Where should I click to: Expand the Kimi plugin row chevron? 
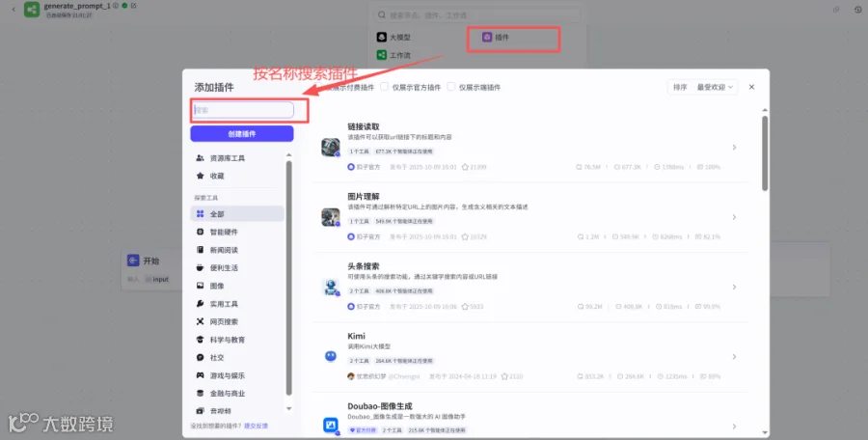pyautogui.click(x=734, y=357)
